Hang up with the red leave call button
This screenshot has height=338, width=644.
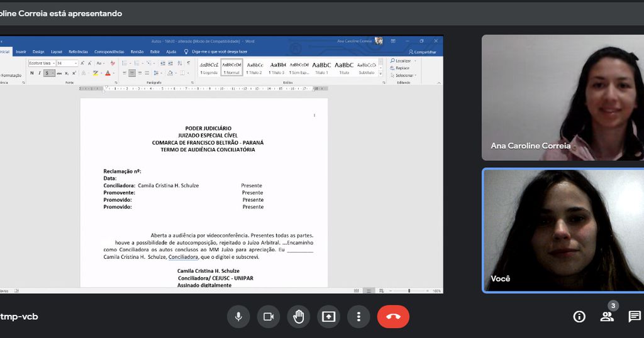click(393, 317)
